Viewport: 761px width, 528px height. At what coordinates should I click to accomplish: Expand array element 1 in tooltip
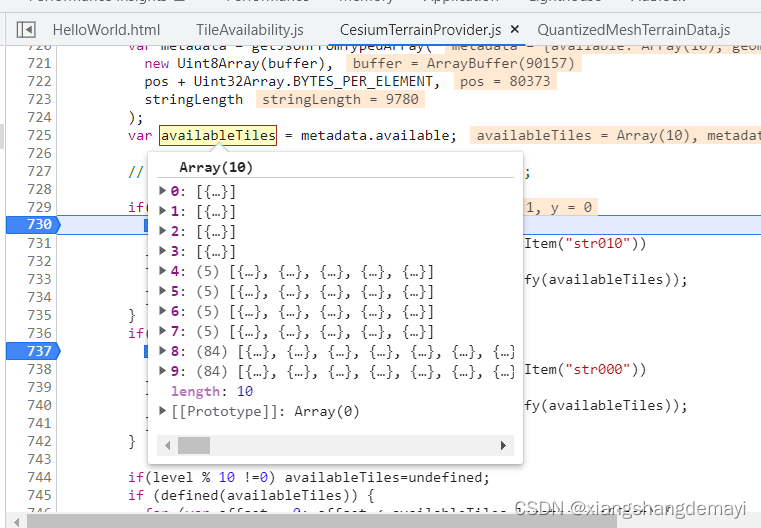coord(163,211)
